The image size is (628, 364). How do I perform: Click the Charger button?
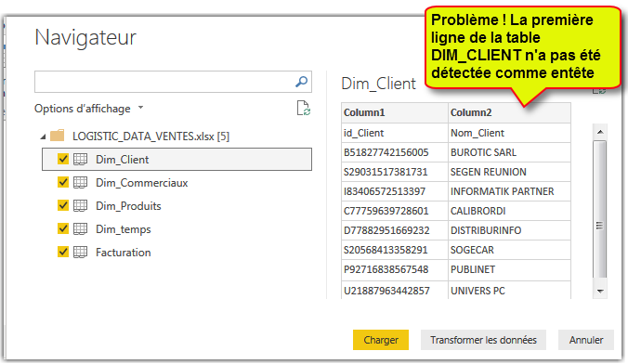click(381, 340)
